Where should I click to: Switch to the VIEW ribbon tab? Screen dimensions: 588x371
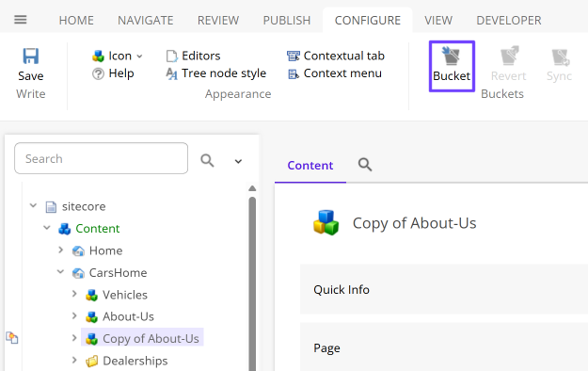point(438,21)
